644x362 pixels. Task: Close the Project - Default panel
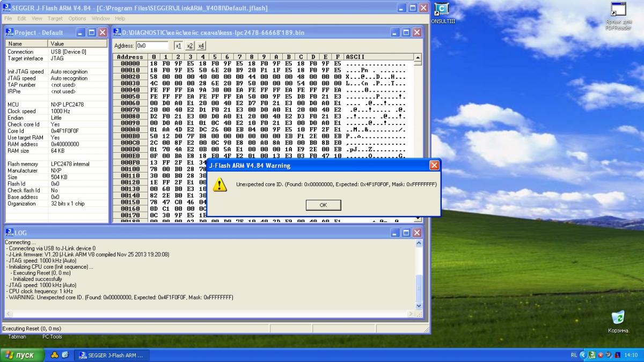(x=102, y=33)
